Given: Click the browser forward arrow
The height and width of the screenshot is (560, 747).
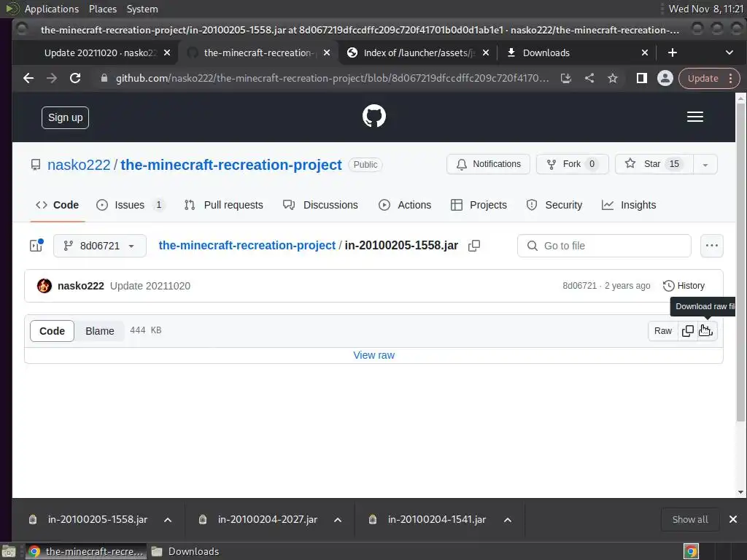Looking at the screenshot, I should pos(52,78).
